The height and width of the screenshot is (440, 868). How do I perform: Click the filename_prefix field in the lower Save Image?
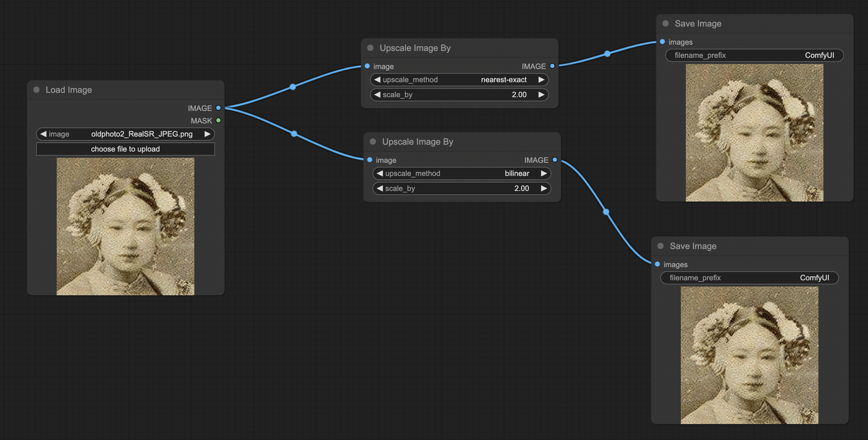749,278
